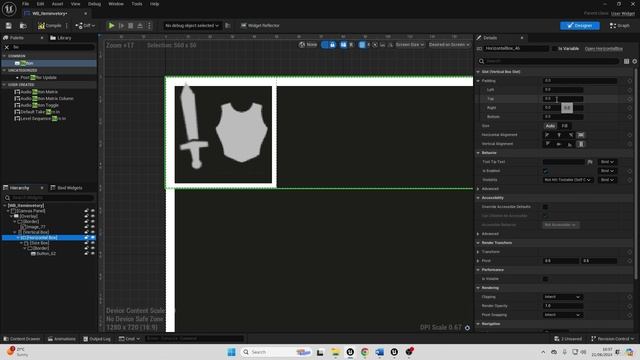Open the debug object selection dropdown

tap(192, 25)
